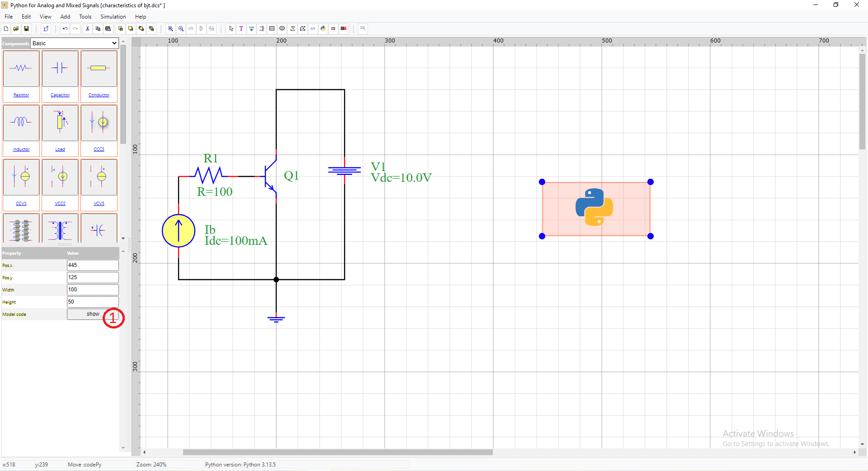868x471 pixels.
Task: Click the Pos.x value field
Action: click(x=93, y=265)
